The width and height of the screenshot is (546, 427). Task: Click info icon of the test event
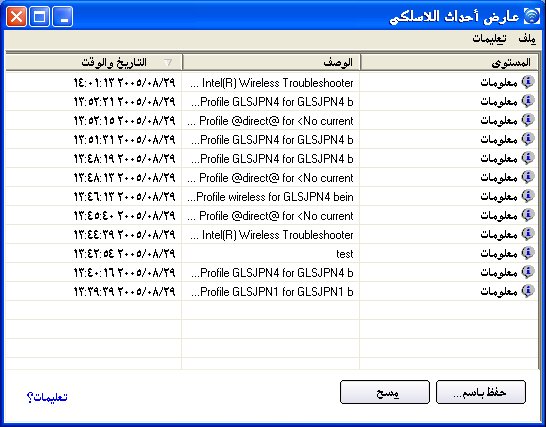(x=528, y=253)
